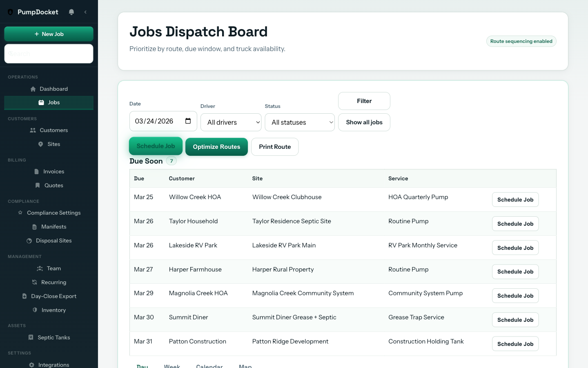Open the All statuses status dropdown
The width and height of the screenshot is (588, 368).
pos(299,122)
